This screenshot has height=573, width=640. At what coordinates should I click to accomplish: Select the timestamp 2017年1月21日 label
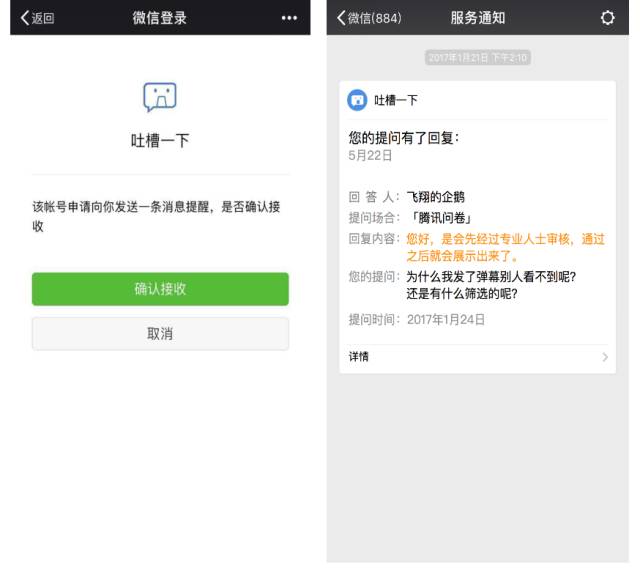tap(478, 58)
